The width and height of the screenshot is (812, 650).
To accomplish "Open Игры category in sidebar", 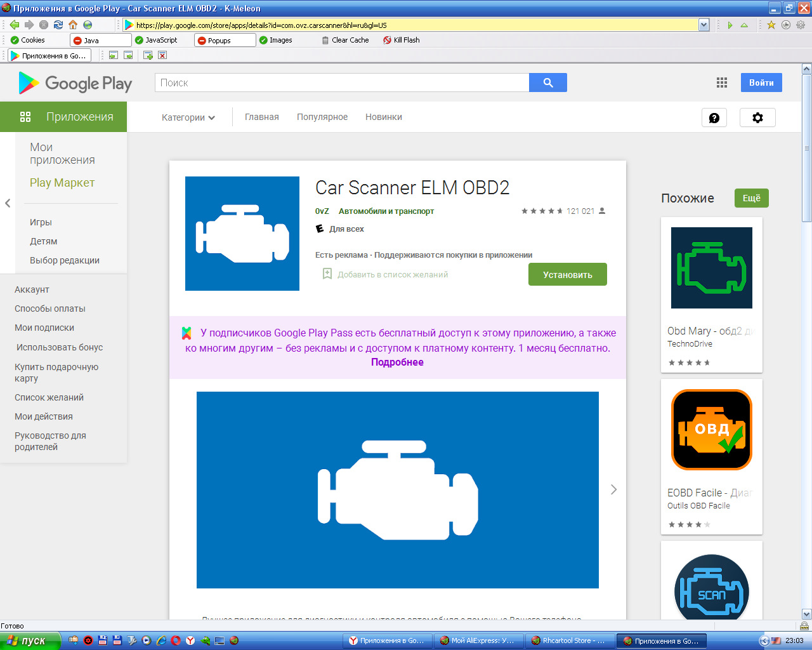I will click(41, 222).
